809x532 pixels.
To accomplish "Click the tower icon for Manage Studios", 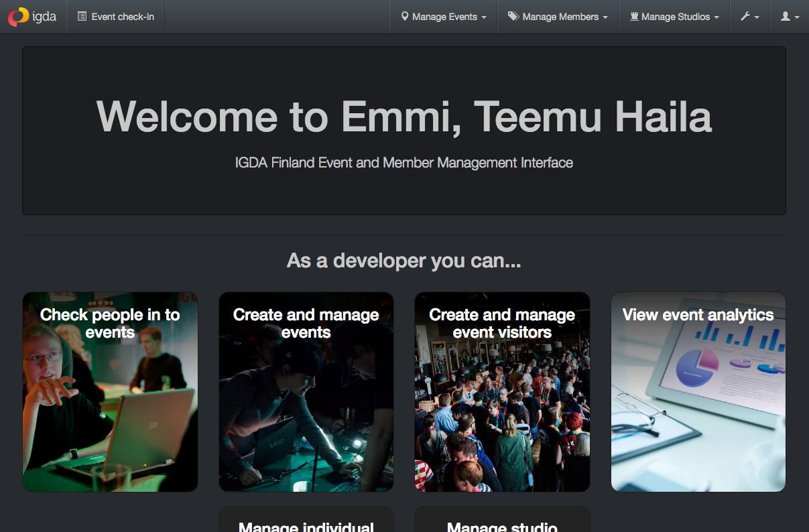I will (x=634, y=17).
